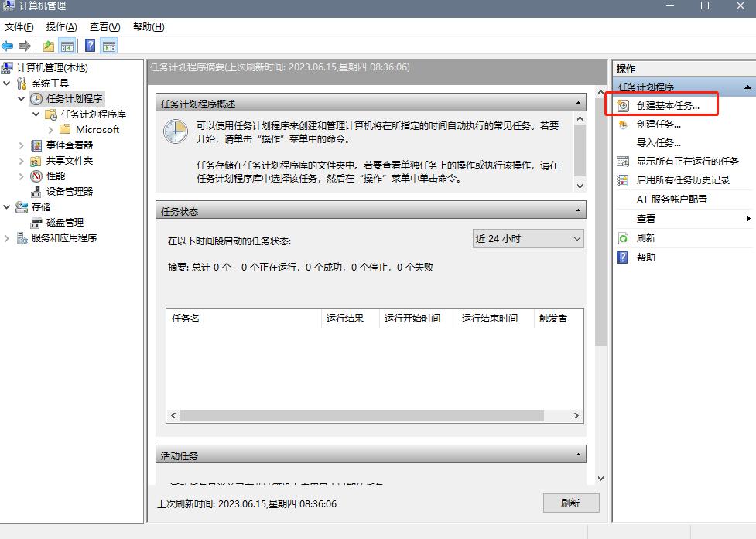Click the 刷新 button at bottom
The image size is (756, 539).
tap(571, 503)
